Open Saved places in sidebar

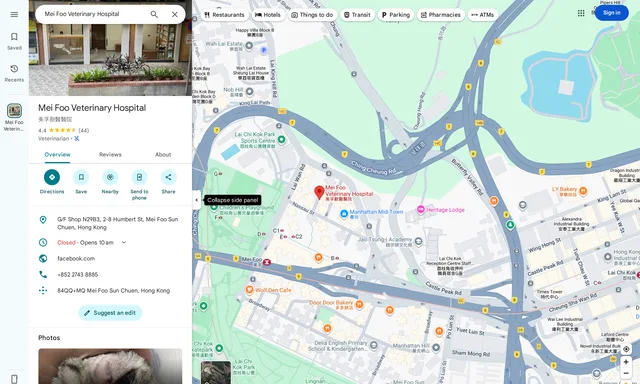(14, 41)
